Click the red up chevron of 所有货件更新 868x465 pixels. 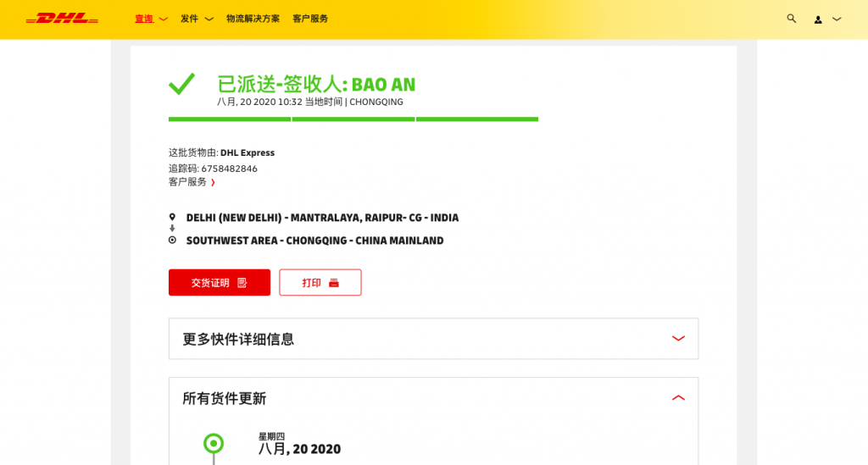point(678,397)
